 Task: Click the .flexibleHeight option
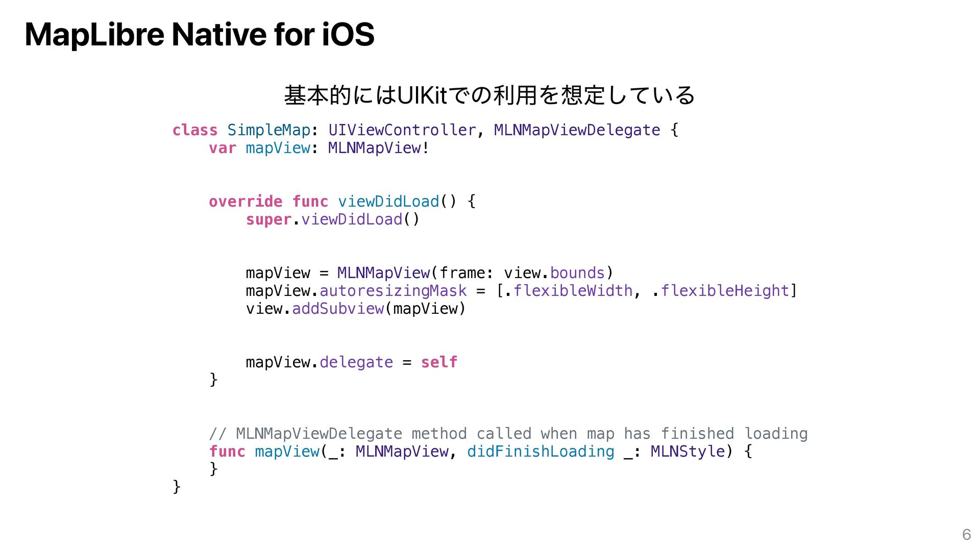[724, 291]
